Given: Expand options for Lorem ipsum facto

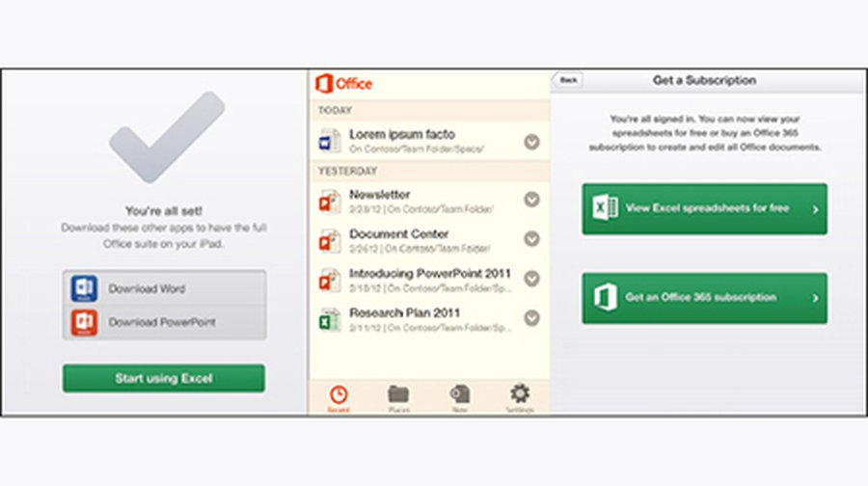Looking at the screenshot, I should point(532,143).
